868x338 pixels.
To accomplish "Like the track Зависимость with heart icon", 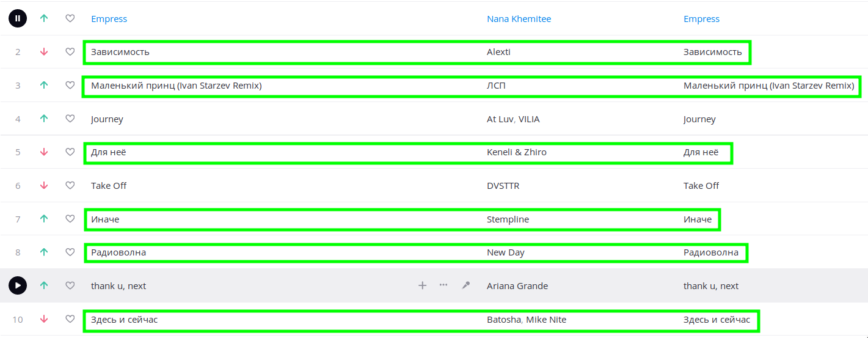I will pyautogui.click(x=70, y=52).
